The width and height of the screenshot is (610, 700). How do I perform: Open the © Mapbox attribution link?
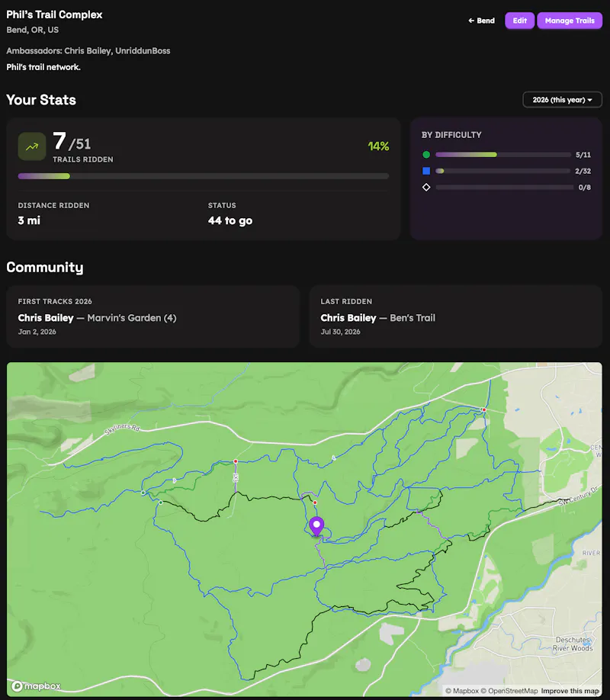tap(462, 691)
